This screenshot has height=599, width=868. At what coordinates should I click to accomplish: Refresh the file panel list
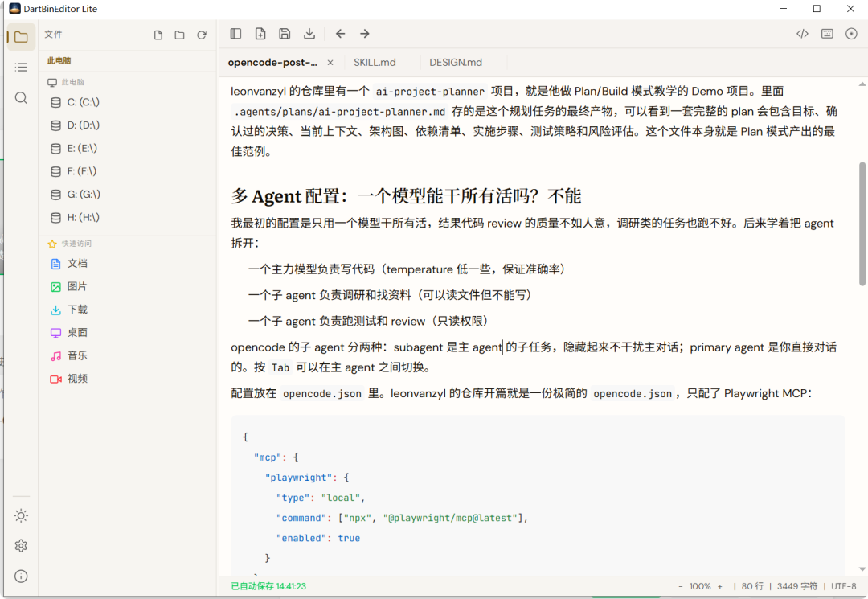click(x=202, y=35)
